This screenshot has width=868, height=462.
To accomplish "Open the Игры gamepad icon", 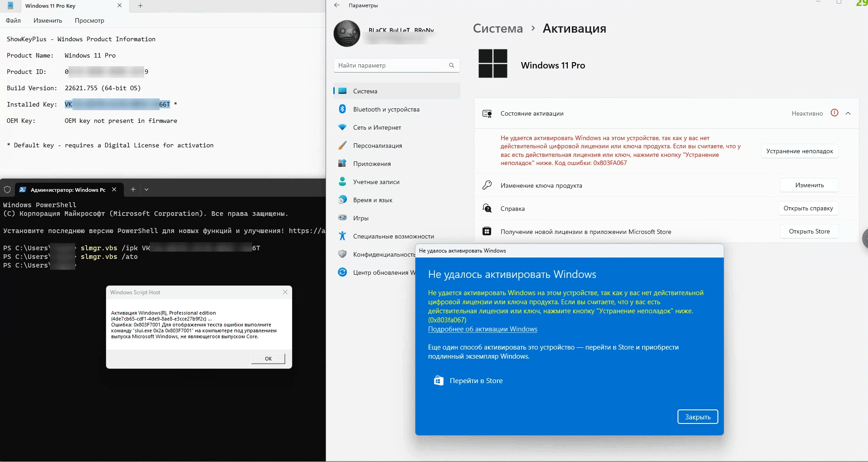I will click(x=342, y=218).
